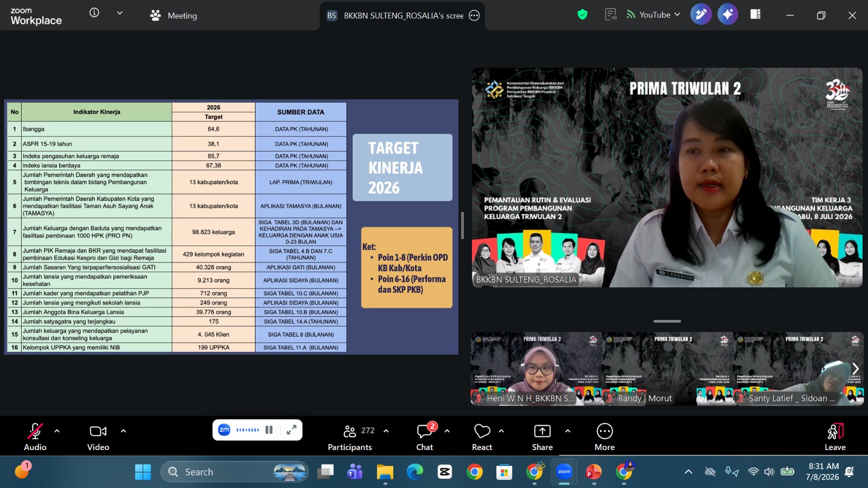Viewport: 868px width, 488px height.
Task: Open the Participants list
Action: pos(350,436)
